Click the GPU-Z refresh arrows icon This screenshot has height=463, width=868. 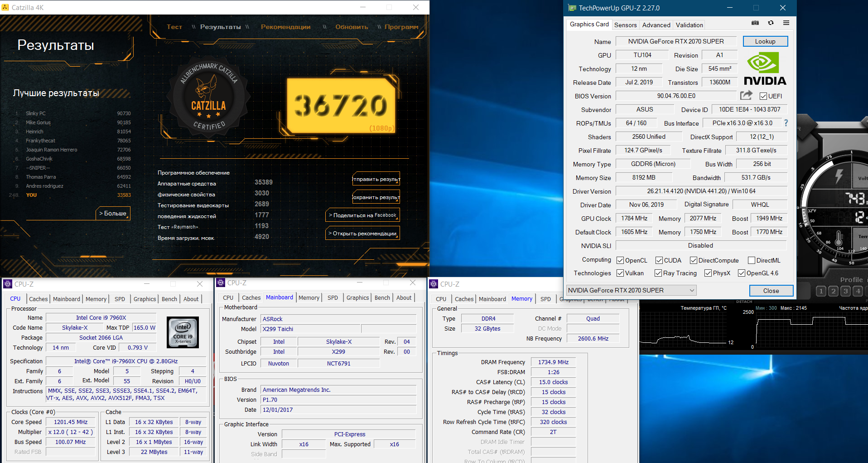click(x=771, y=23)
